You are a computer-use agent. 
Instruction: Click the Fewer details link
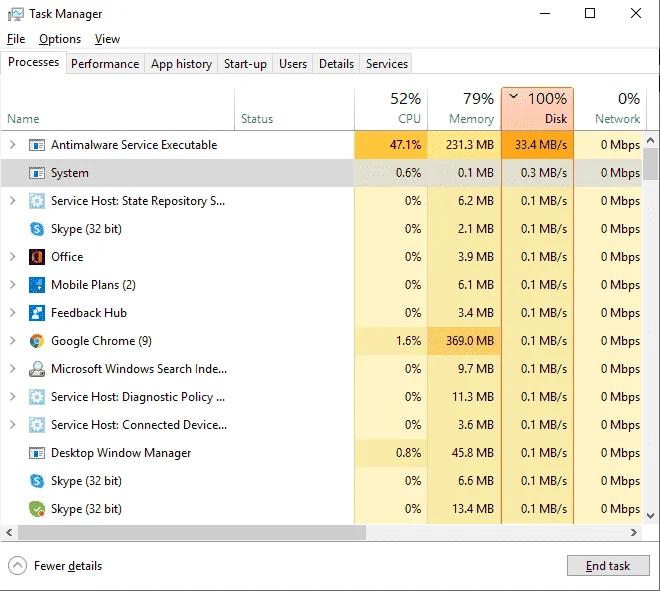click(x=68, y=566)
